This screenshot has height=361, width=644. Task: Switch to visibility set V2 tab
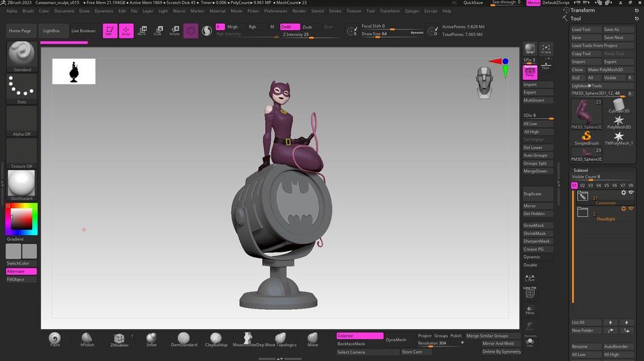pos(582,186)
